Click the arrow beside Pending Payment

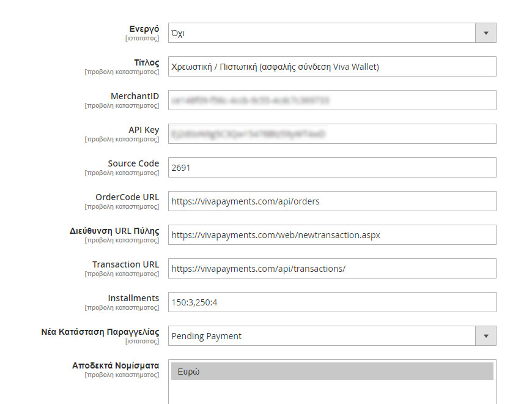tap(486, 335)
